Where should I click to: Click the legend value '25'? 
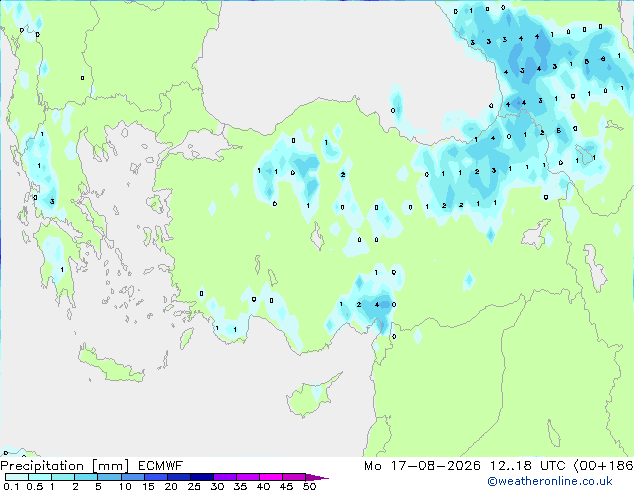tap(194, 486)
